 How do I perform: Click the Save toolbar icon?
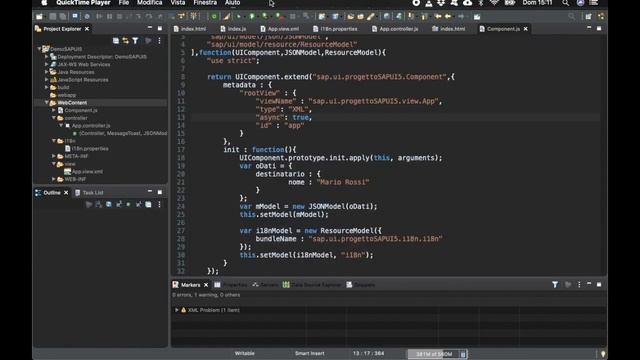(53, 16)
